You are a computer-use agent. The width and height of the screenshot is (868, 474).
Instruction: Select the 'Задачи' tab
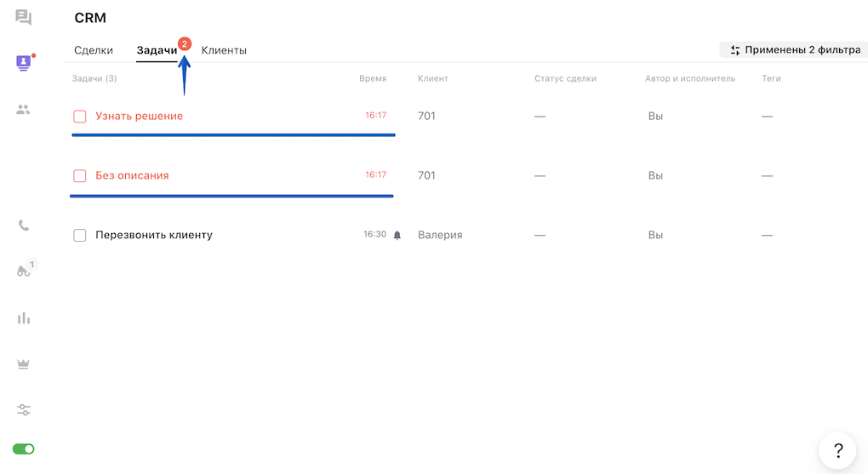(x=157, y=50)
